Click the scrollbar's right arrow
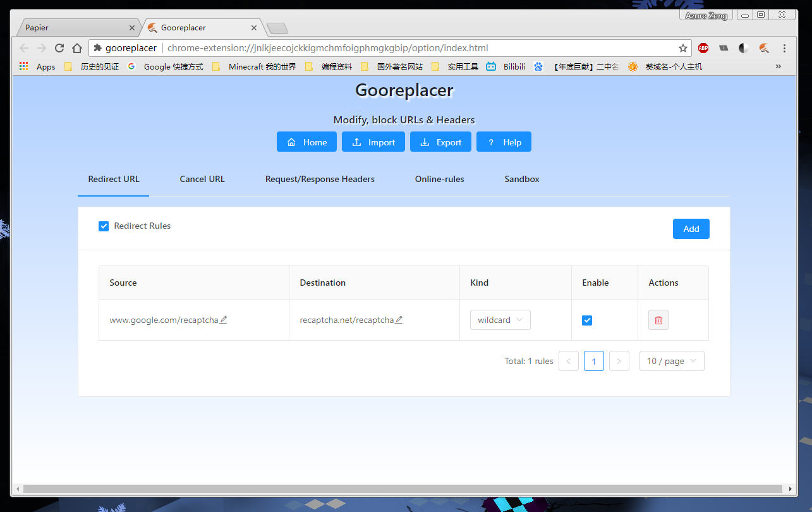812x512 pixels. coord(791,489)
